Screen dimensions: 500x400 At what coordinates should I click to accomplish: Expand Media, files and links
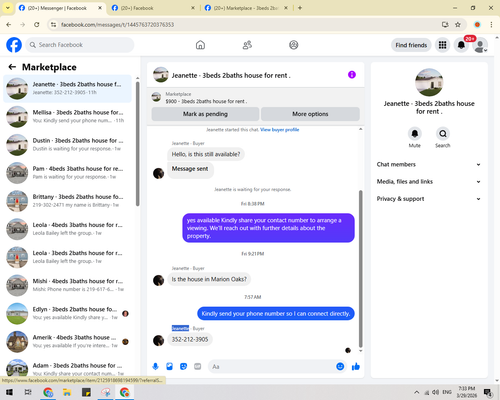tap(429, 182)
